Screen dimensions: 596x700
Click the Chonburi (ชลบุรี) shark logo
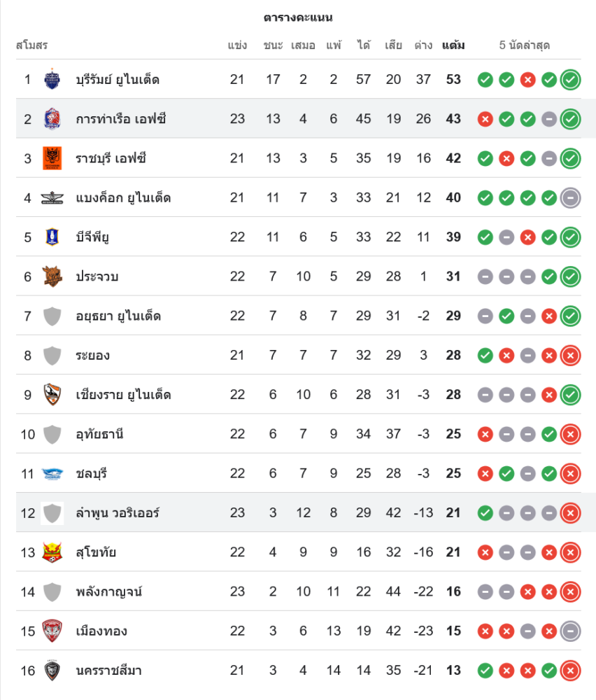52,474
